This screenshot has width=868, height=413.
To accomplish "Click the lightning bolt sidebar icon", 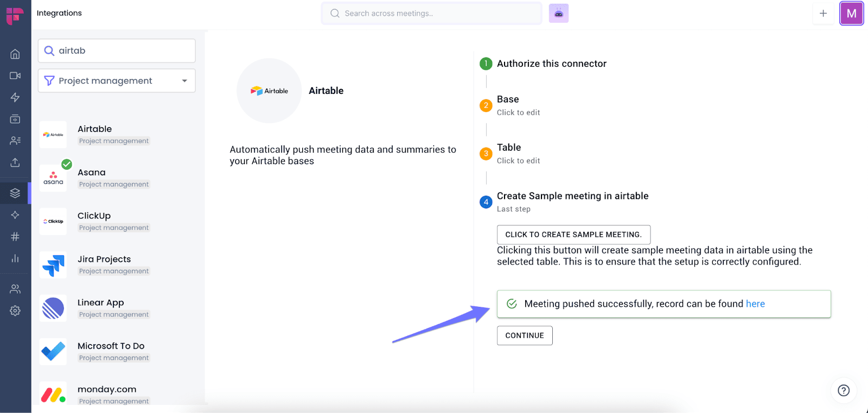I will pyautogui.click(x=15, y=97).
